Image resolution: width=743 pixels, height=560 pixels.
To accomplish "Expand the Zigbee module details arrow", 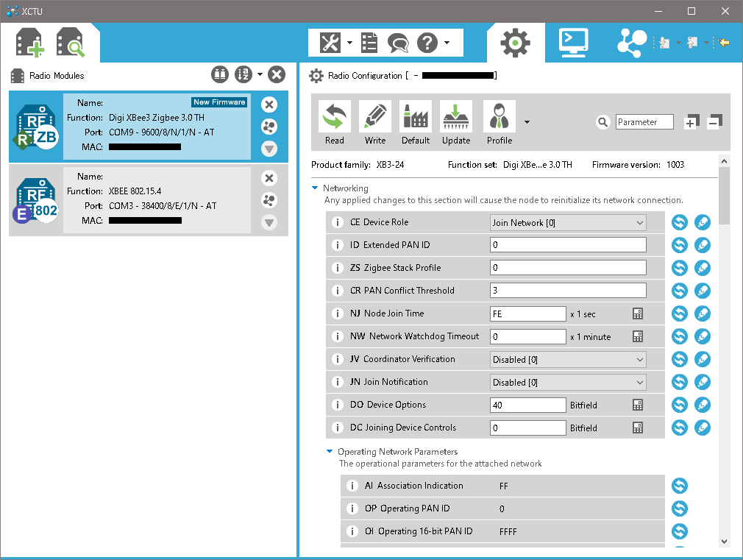I will coord(269,149).
